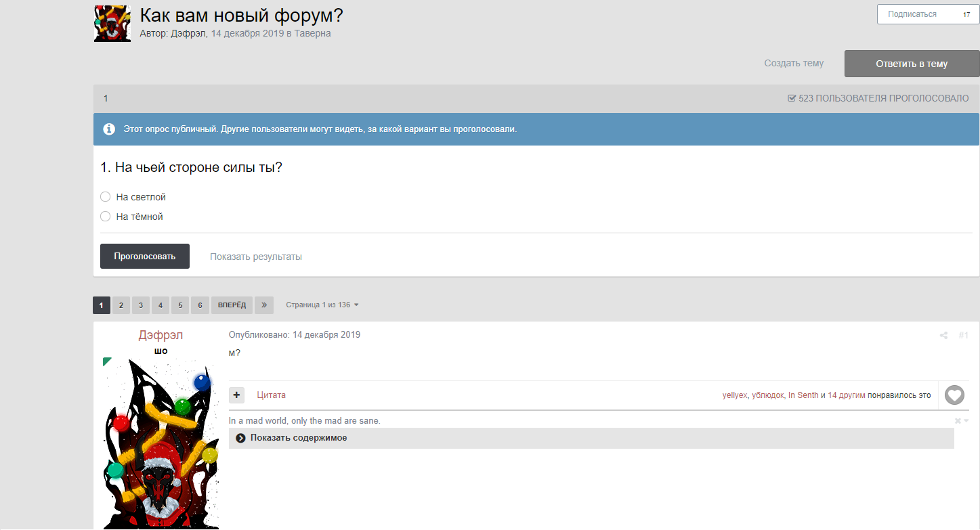980x530 pixels.
Task: Click the "Показать результаты" link
Action: [255, 257]
